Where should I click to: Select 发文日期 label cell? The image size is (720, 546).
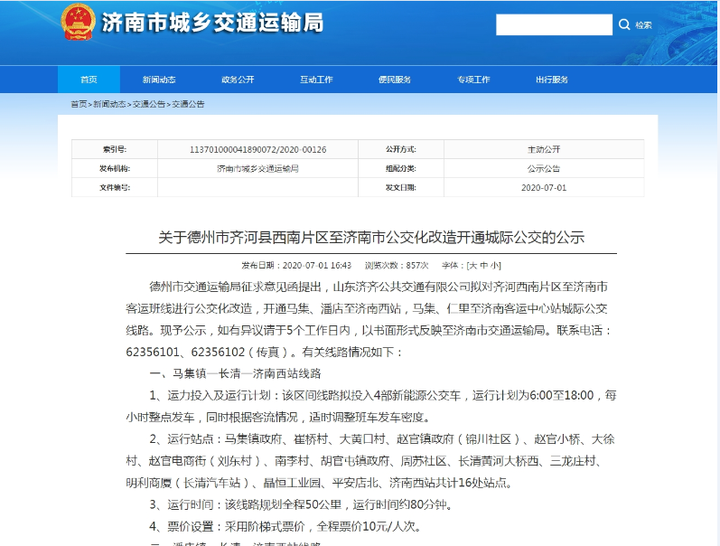tap(401, 187)
